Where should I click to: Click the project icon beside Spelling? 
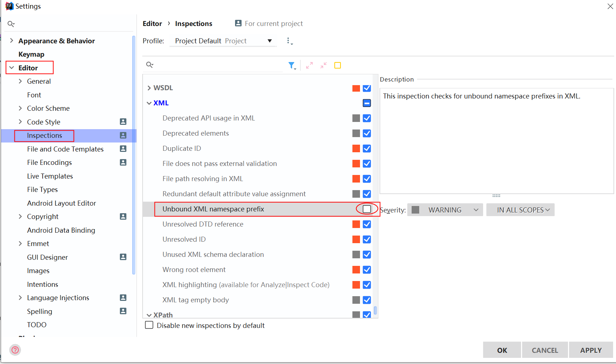[x=123, y=311]
